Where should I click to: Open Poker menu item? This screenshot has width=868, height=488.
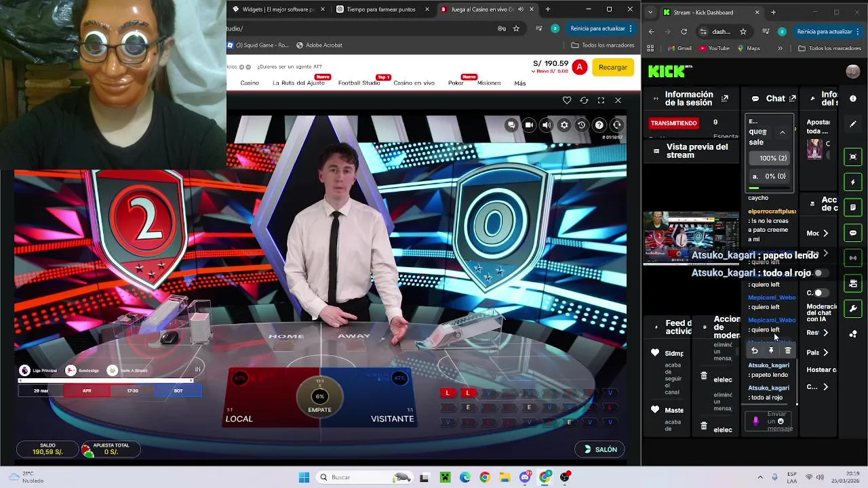456,83
